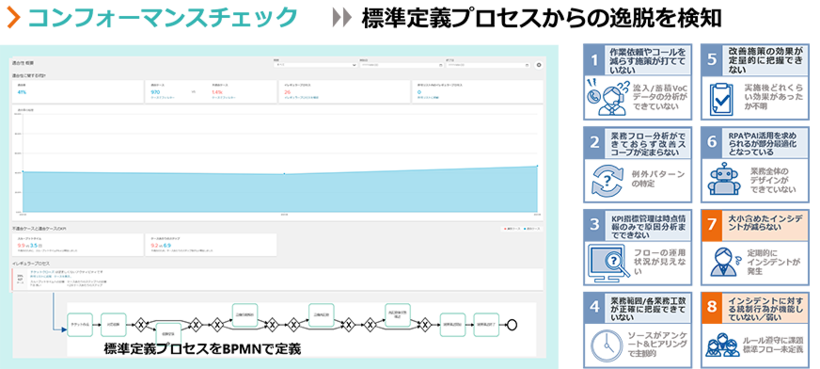
Task: Click the link below the 970 value
Action: coord(163,98)
